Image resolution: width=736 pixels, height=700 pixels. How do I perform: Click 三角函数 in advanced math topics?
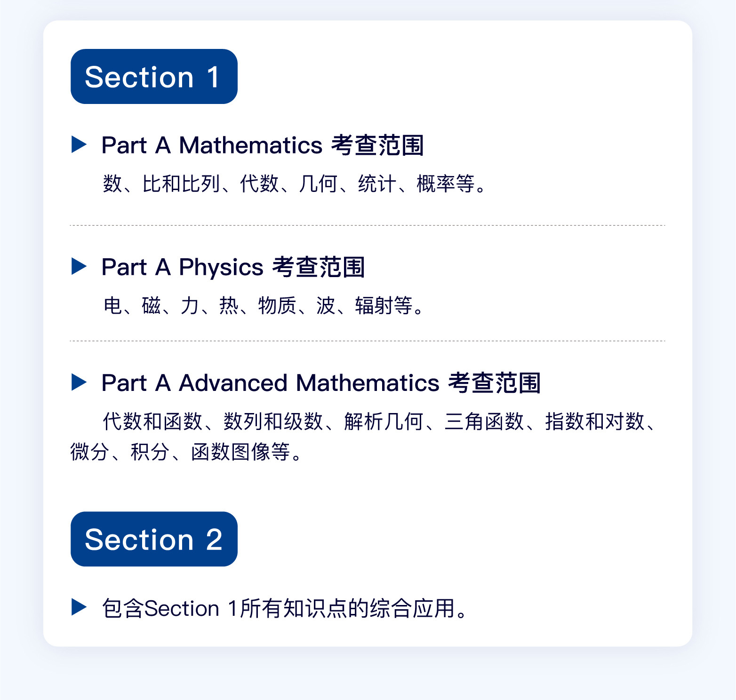click(484, 421)
